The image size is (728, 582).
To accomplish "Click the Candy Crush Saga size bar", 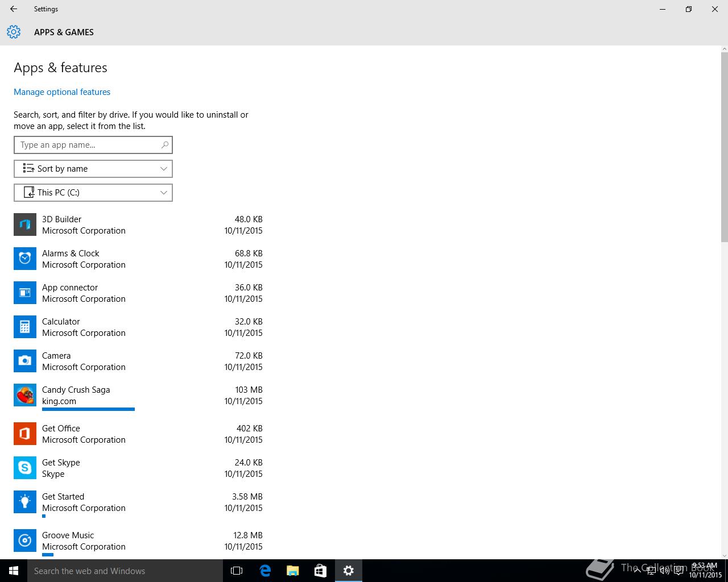I will coord(88,409).
